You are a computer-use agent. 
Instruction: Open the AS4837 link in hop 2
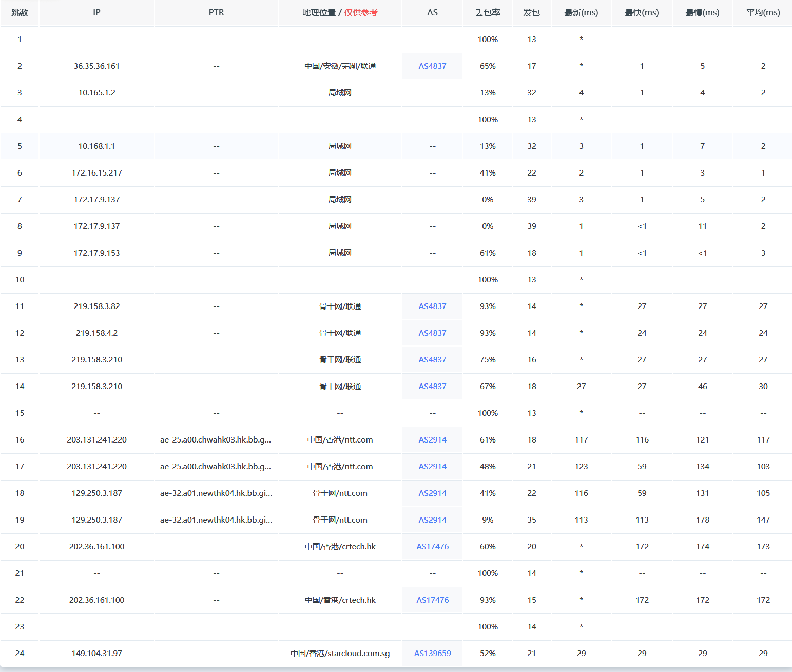coord(432,66)
